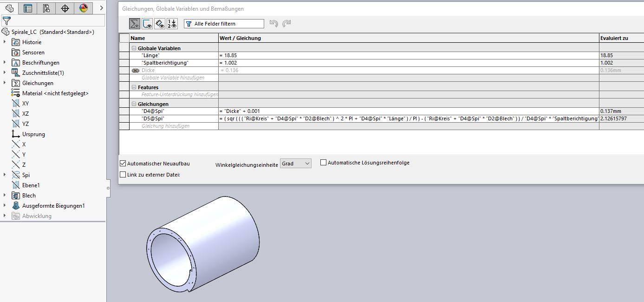644x302 pixels.
Task: Select the "Spaltberichtigung" variable name cell
Action: (174, 63)
